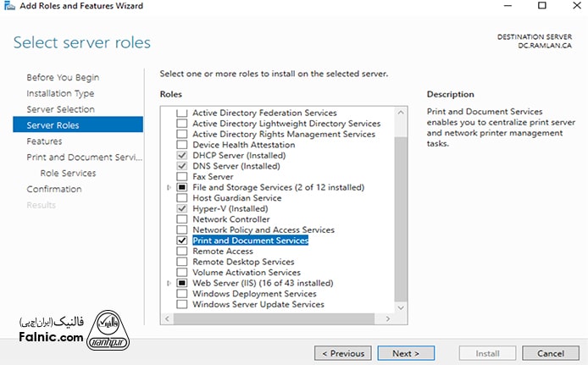This screenshot has height=365, width=588.
Task: Check the Remote Desktop Services role
Action: (x=181, y=262)
